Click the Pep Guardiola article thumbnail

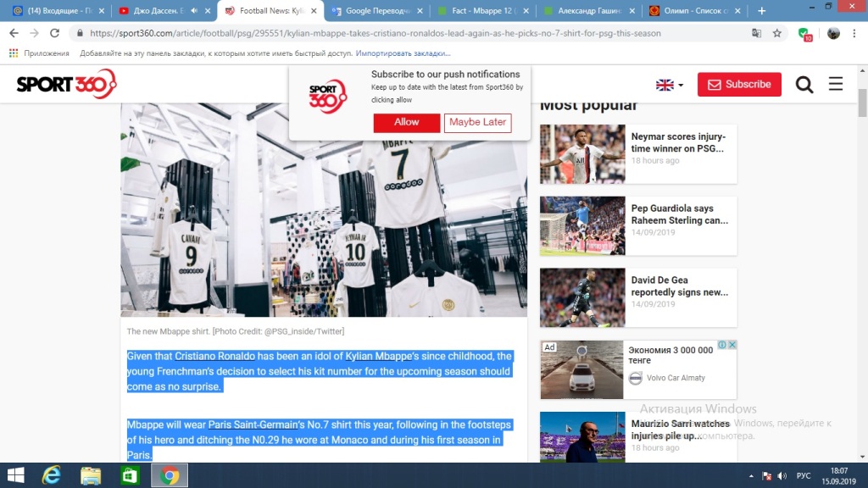point(582,225)
